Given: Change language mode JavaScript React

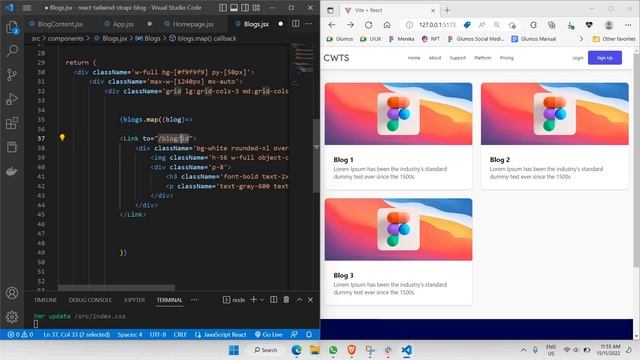Looking at the screenshot, I should [x=221, y=334].
